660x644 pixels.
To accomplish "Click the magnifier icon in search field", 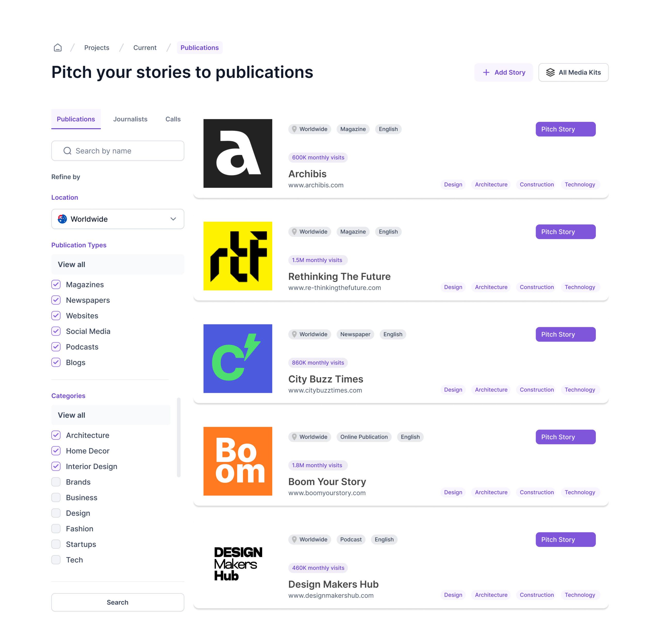I will (67, 151).
